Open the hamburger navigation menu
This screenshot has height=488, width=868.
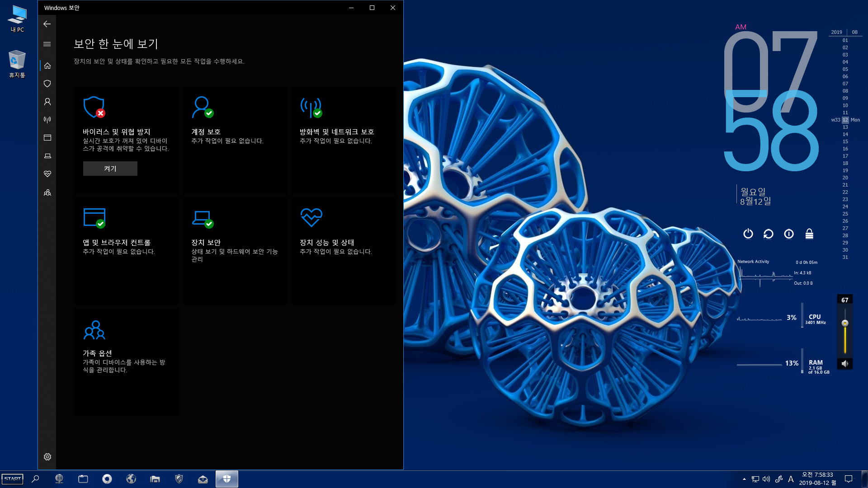tap(47, 44)
